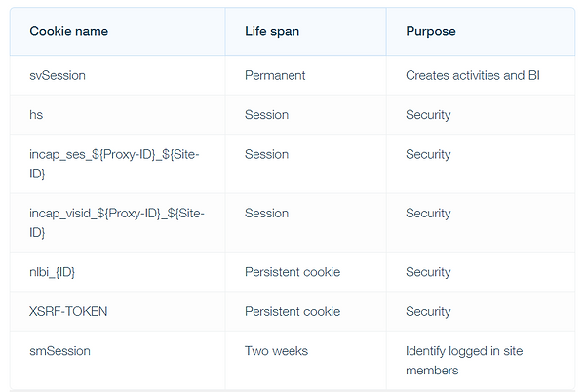Select the XSRF-TOKEN cookie name
This screenshot has height=392, width=585.
click(x=68, y=311)
